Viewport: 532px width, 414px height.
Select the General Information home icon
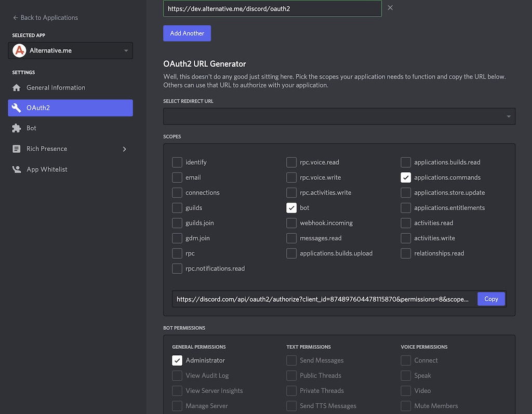(x=17, y=87)
